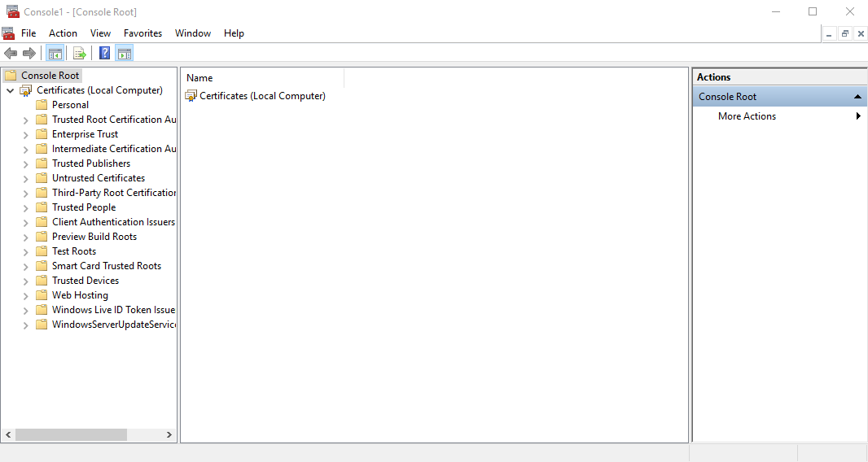Image resolution: width=868 pixels, height=462 pixels.
Task: Open the Action menu
Action: (63, 33)
